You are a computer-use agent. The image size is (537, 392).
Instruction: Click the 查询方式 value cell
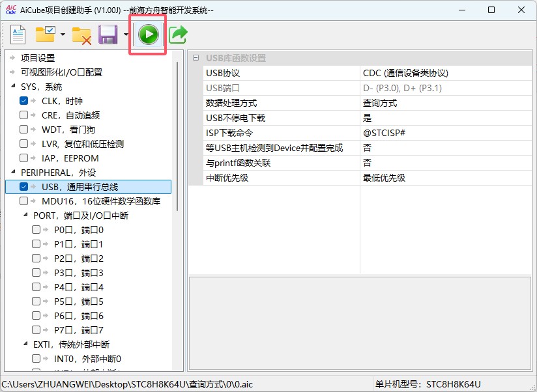446,103
